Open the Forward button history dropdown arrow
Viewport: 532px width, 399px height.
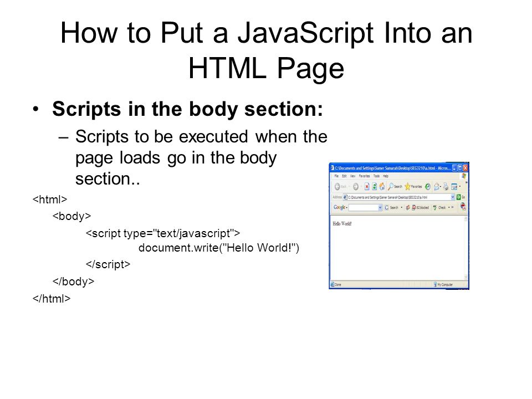[x=361, y=186]
